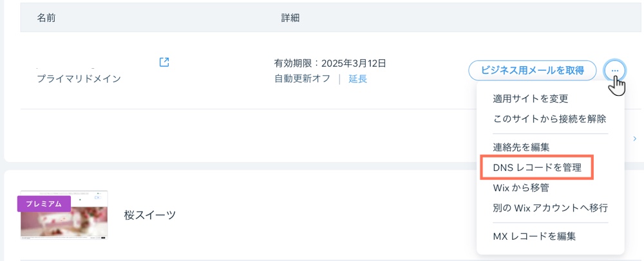Click the 自動更新オフ status text

pyautogui.click(x=302, y=79)
